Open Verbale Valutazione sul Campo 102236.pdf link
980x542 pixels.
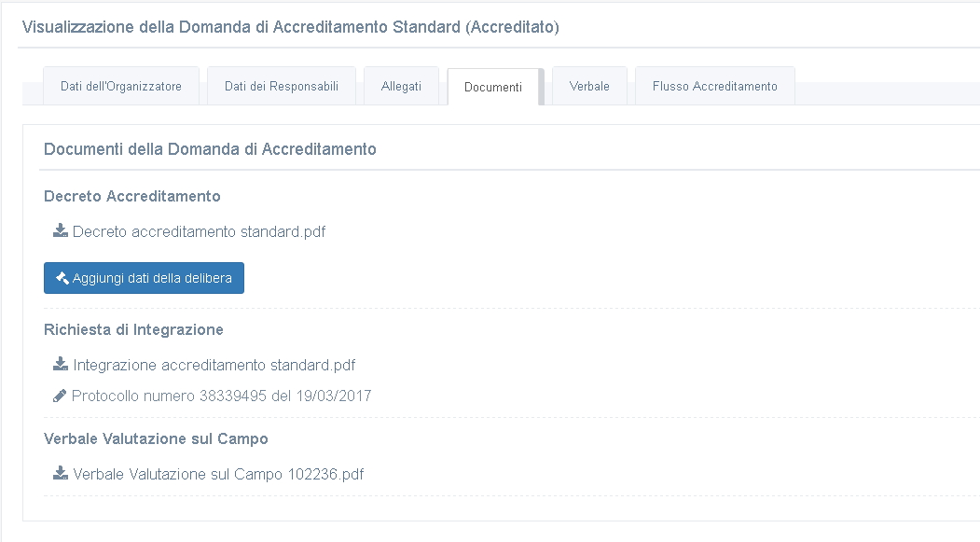click(x=218, y=474)
